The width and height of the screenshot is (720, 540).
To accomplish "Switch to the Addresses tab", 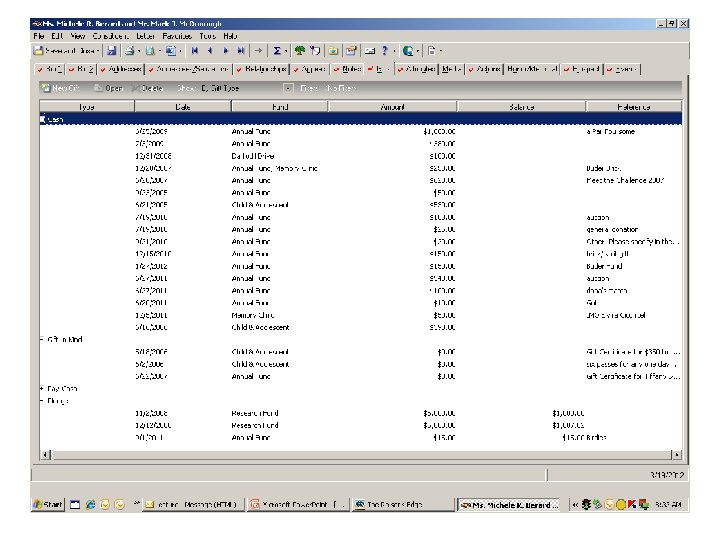I will pyautogui.click(x=121, y=69).
